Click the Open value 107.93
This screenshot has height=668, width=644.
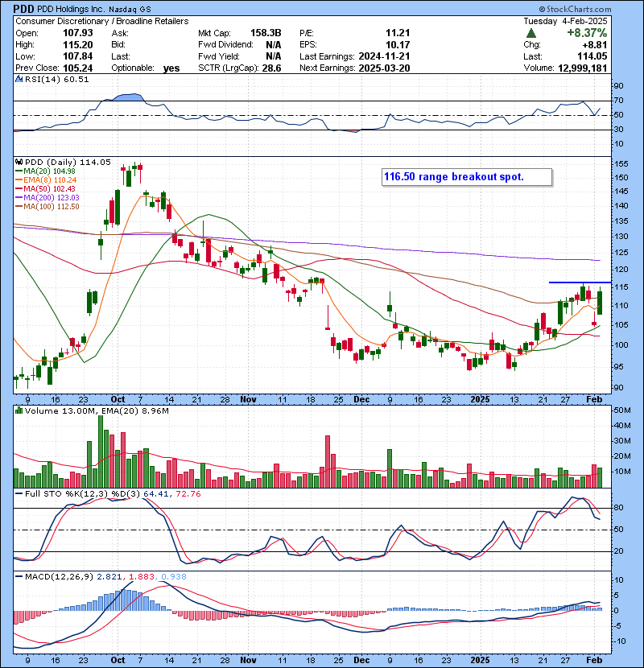coord(77,33)
